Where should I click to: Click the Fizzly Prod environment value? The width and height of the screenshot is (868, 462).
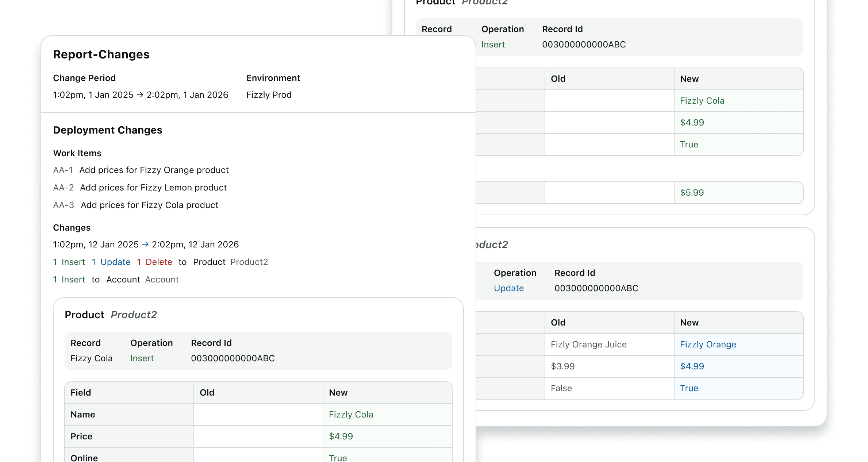pyautogui.click(x=269, y=95)
